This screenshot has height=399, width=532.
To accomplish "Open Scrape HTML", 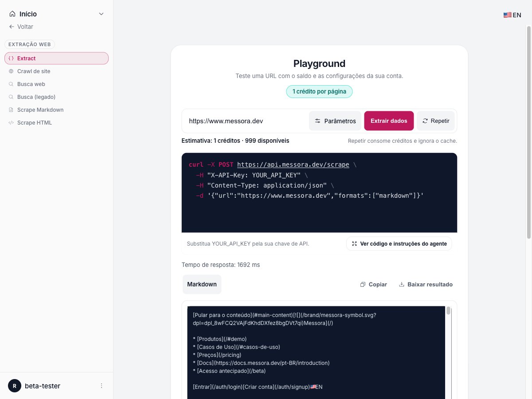I will 56,122.
